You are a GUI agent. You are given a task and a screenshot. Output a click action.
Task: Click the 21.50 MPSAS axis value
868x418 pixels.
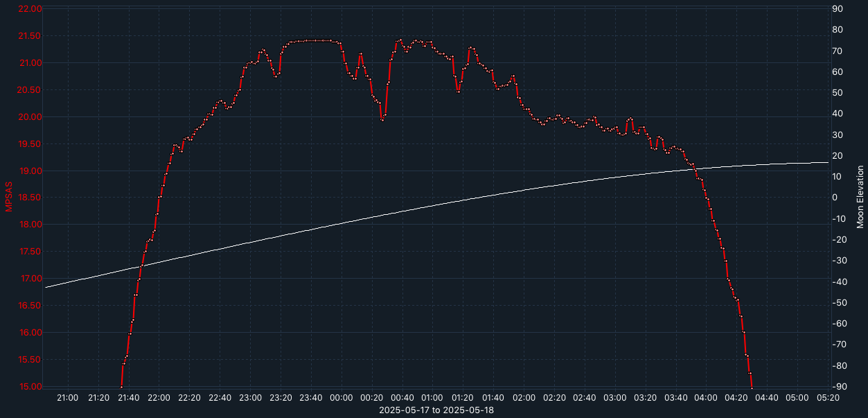[30, 36]
